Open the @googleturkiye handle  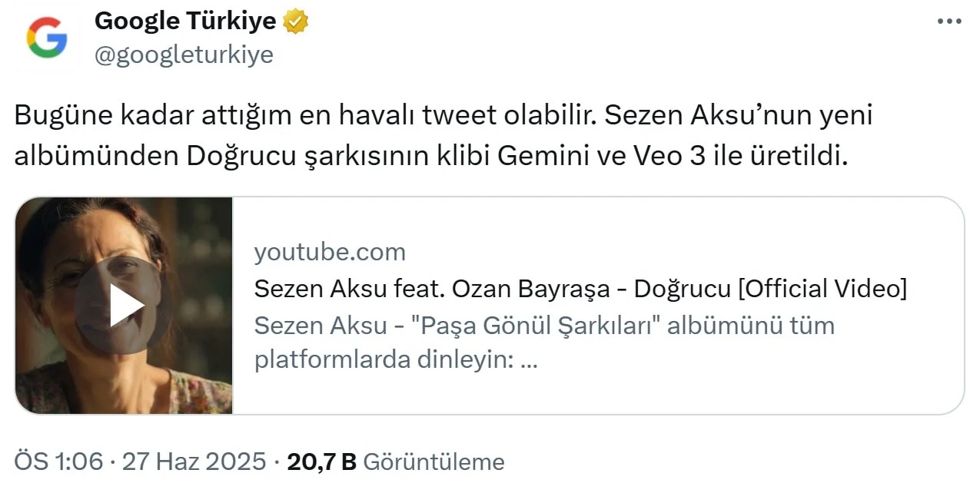(184, 54)
